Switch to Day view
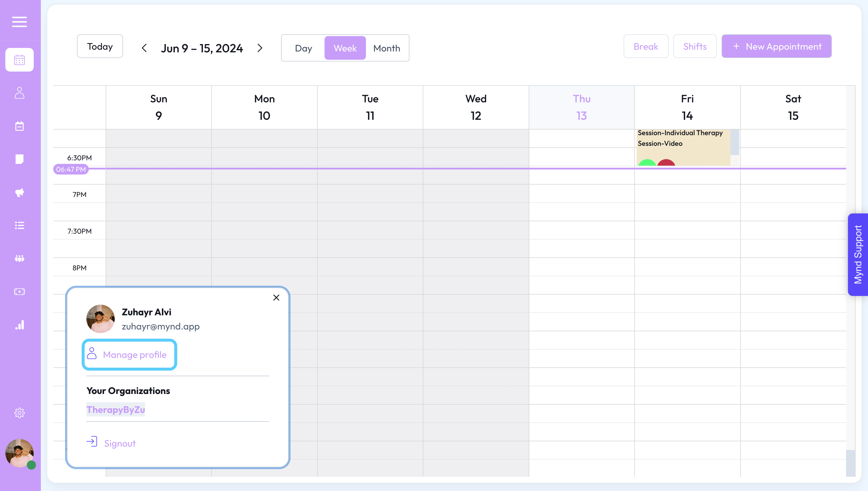Viewport: 868px width, 491px height. (303, 48)
